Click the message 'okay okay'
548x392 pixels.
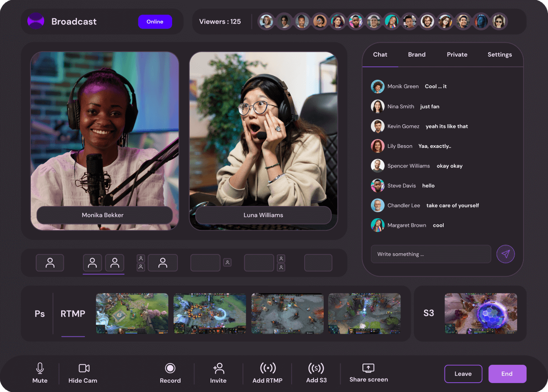[x=449, y=166]
